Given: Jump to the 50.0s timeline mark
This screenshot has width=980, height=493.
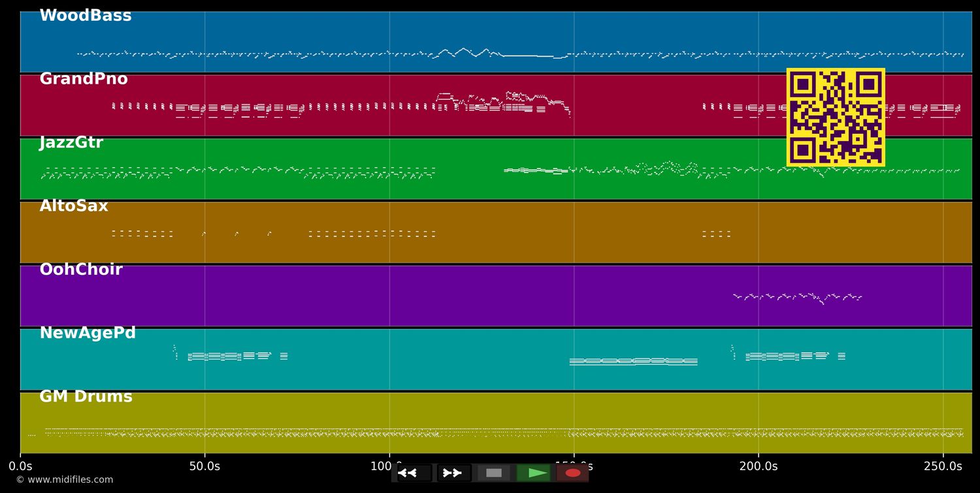Looking at the screenshot, I should pos(204,466).
